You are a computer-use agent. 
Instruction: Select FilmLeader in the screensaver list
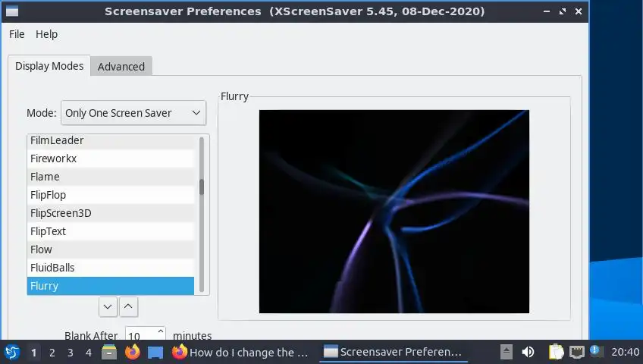click(x=111, y=140)
